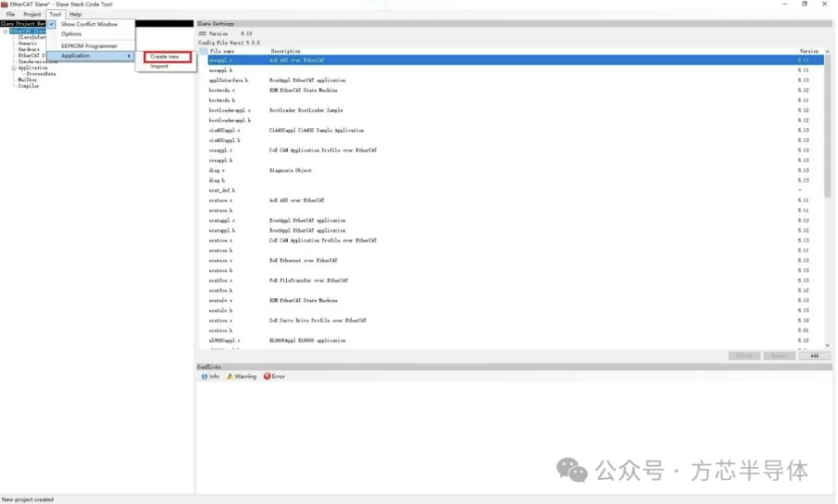The width and height of the screenshot is (838, 504).
Task: Sort by the Version column header
Action: (x=808, y=51)
